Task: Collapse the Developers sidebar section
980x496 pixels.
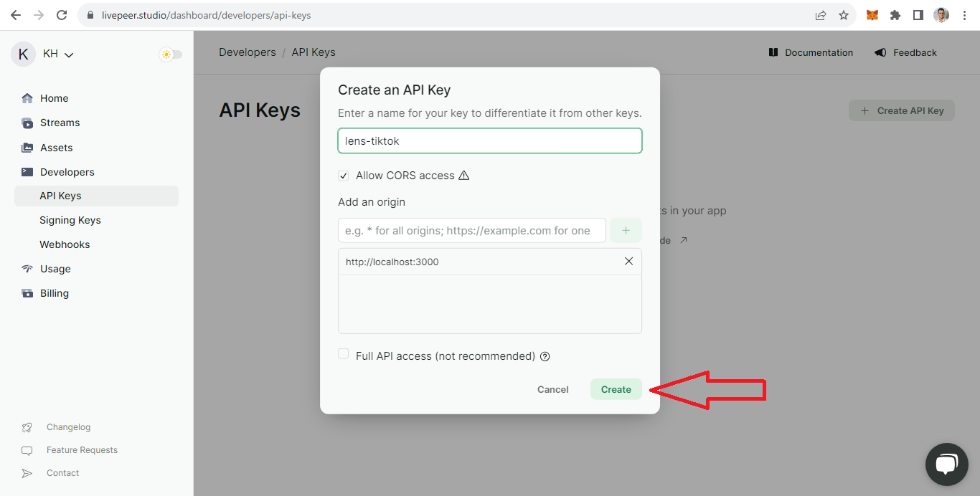Action: point(67,172)
